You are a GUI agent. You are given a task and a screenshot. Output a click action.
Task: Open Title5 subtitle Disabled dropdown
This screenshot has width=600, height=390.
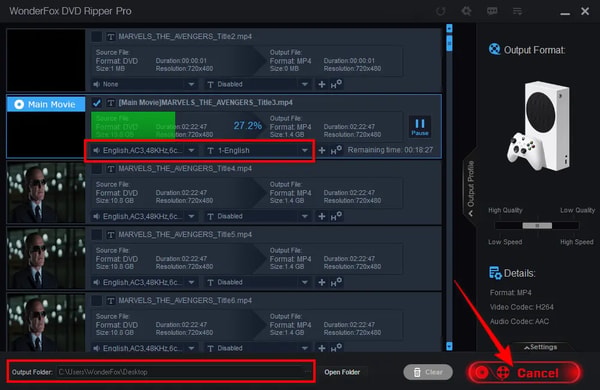pos(258,282)
